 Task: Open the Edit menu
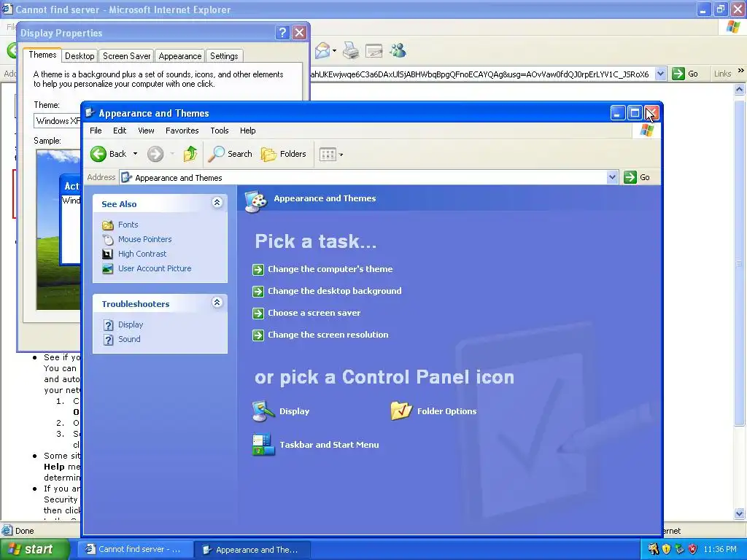point(120,131)
